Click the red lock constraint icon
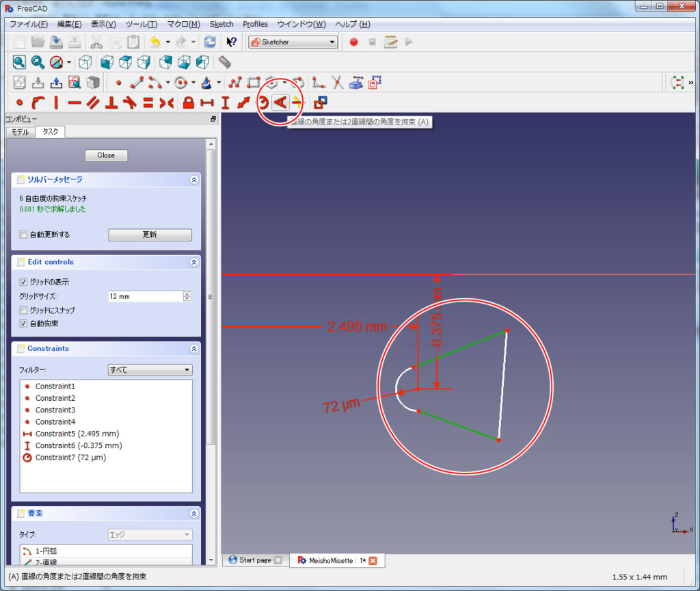This screenshot has width=700, height=591. point(189,103)
